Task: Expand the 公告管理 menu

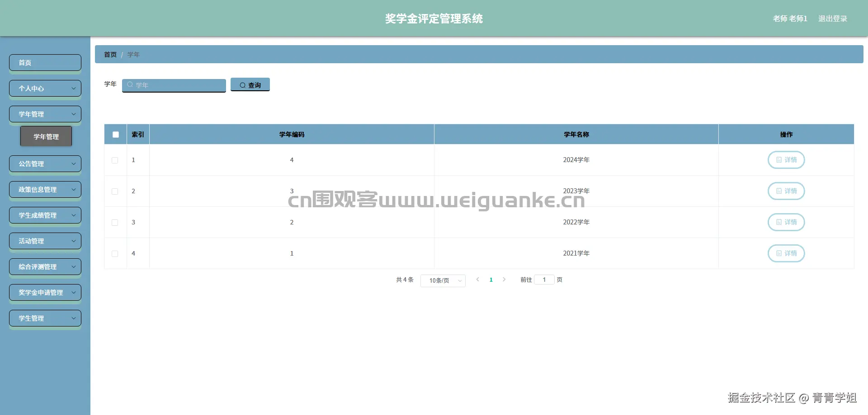Action: pyautogui.click(x=45, y=163)
